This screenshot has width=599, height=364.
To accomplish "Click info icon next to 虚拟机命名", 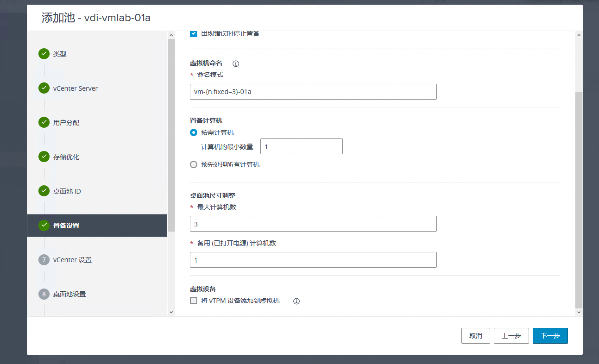I will point(236,64).
